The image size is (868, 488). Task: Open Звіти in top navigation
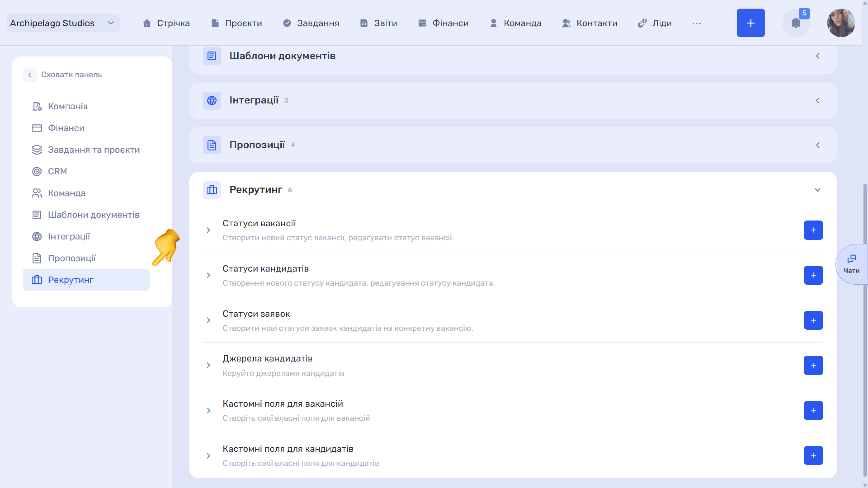click(x=378, y=23)
